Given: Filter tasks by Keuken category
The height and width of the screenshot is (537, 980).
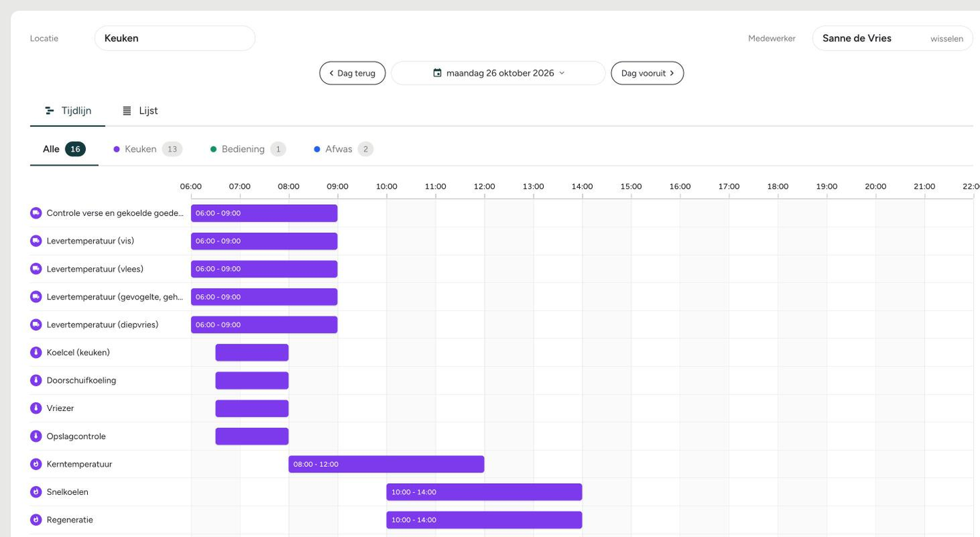Looking at the screenshot, I should click(148, 149).
